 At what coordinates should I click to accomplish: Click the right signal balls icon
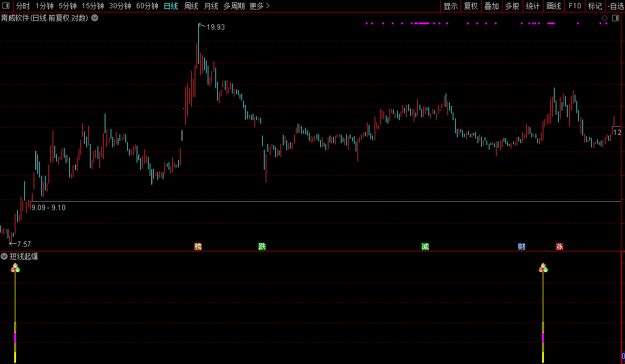pyautogui.click(x=543, y=268)
